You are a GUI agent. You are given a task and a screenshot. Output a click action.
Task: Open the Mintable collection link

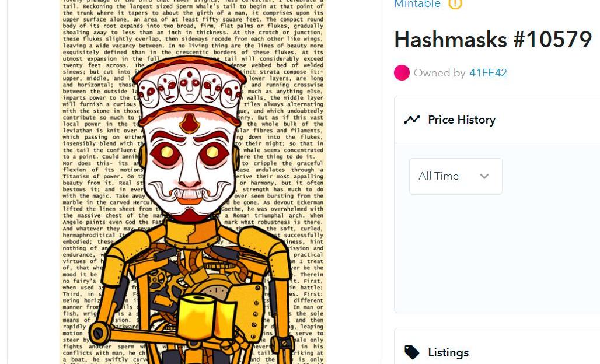[417, 4]
